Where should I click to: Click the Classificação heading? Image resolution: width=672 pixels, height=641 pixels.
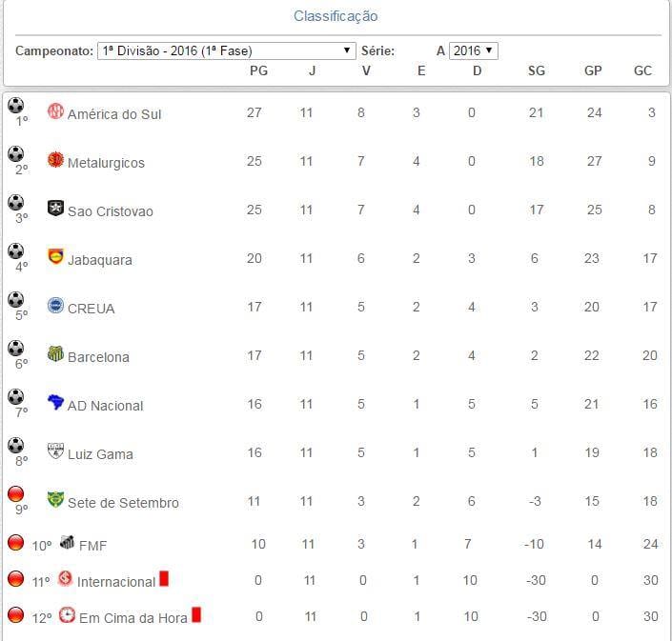point(336,16)
